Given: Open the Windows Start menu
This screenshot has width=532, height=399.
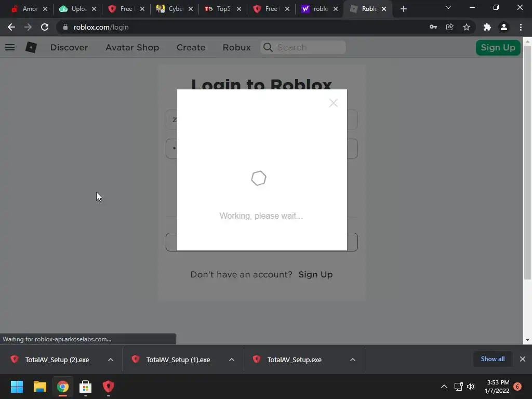Looking at the screenshot, I should pyautogui.click(x=17, y=387).
